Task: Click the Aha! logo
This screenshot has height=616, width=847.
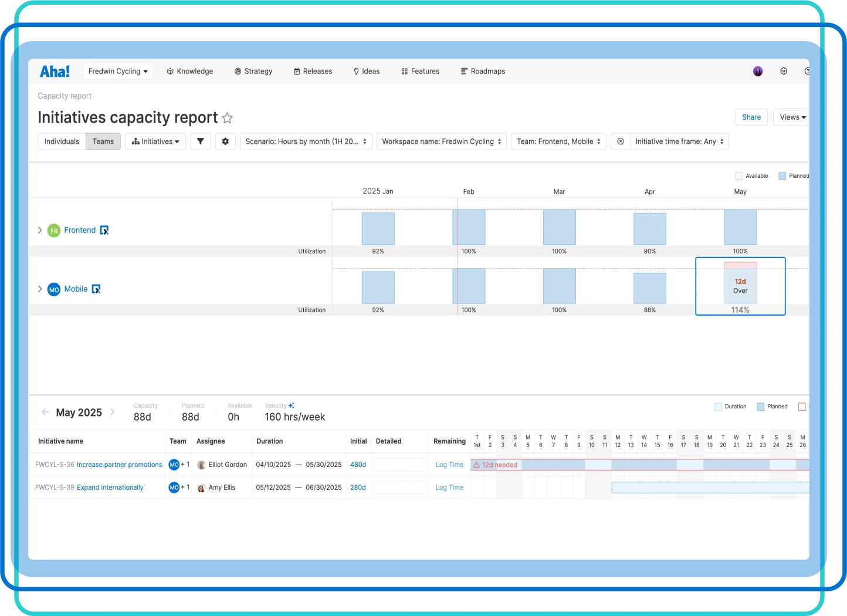Action: (55, 71)
